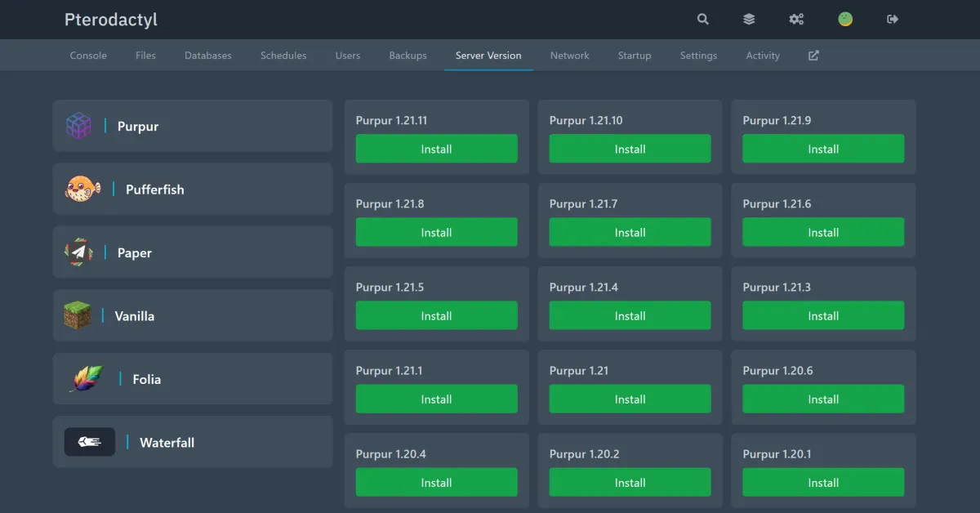980x513 pixels.
Task: Install Purpur 1.20.6 version
Action: [x=823, y=399]
